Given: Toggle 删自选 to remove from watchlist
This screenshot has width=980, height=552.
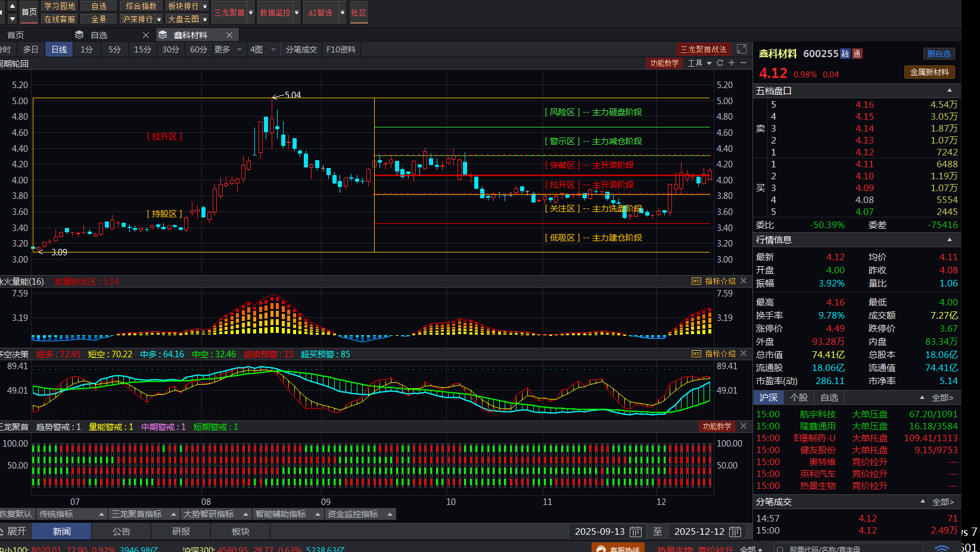Looking at the screenshot, I should [x=939, y=54].
